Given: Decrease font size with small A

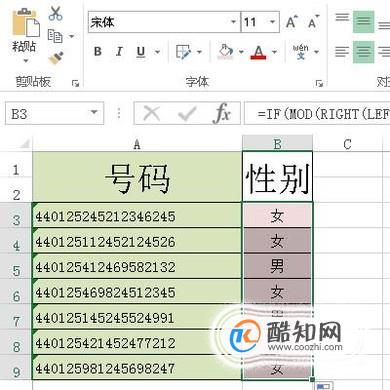Looking at the screenshot, I should pyautogui.click(x=313, y=22).
